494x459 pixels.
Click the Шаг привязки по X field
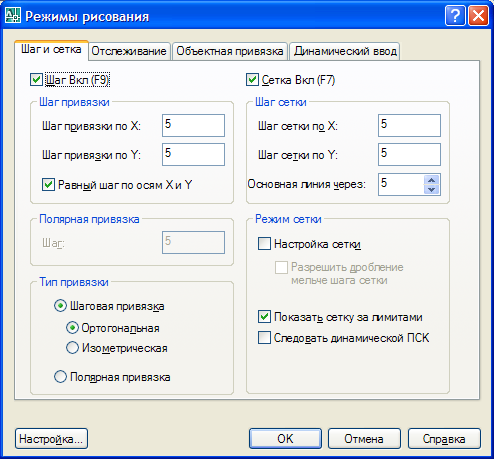(193, 125)
